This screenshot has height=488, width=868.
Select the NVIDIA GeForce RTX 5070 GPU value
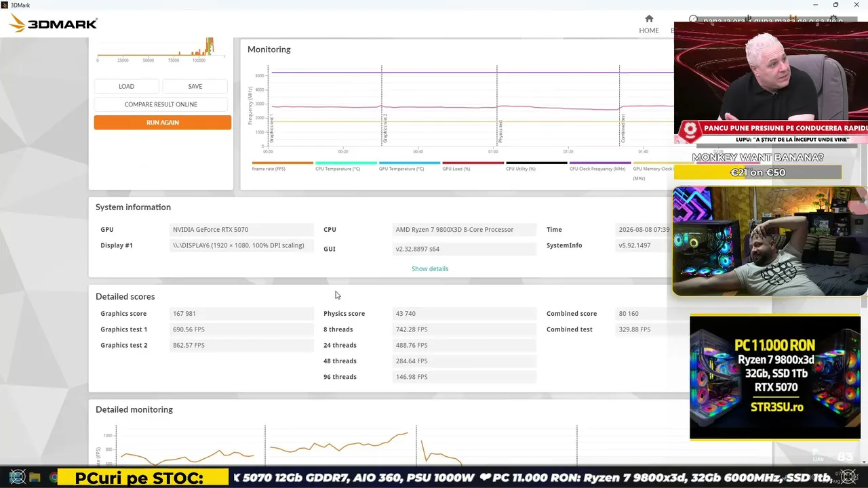click(241, 230)
